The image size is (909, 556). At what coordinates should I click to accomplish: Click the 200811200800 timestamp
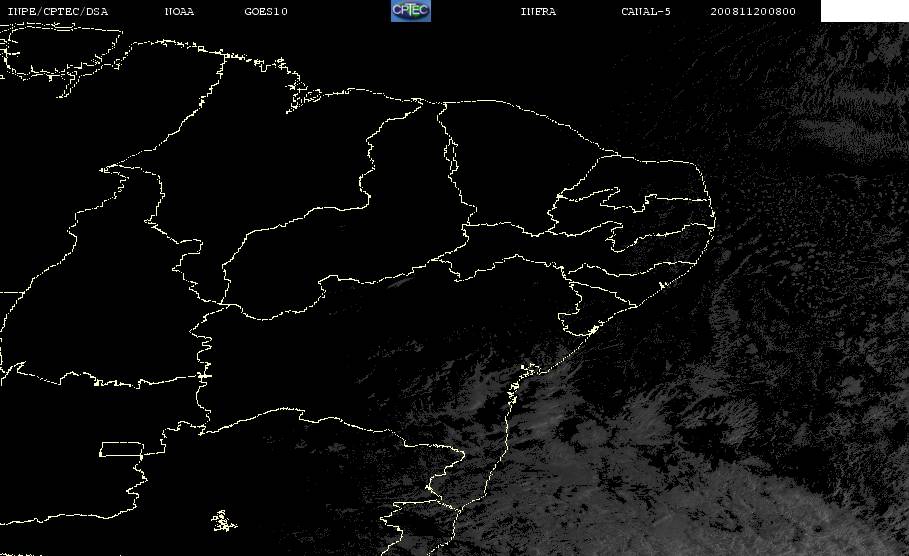click(x=753, y=12)
